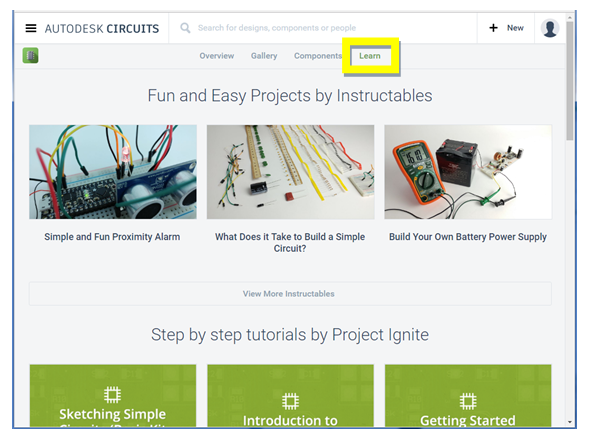Click Fun and Easy Projects by Instructables heading

tap(290, 96)
